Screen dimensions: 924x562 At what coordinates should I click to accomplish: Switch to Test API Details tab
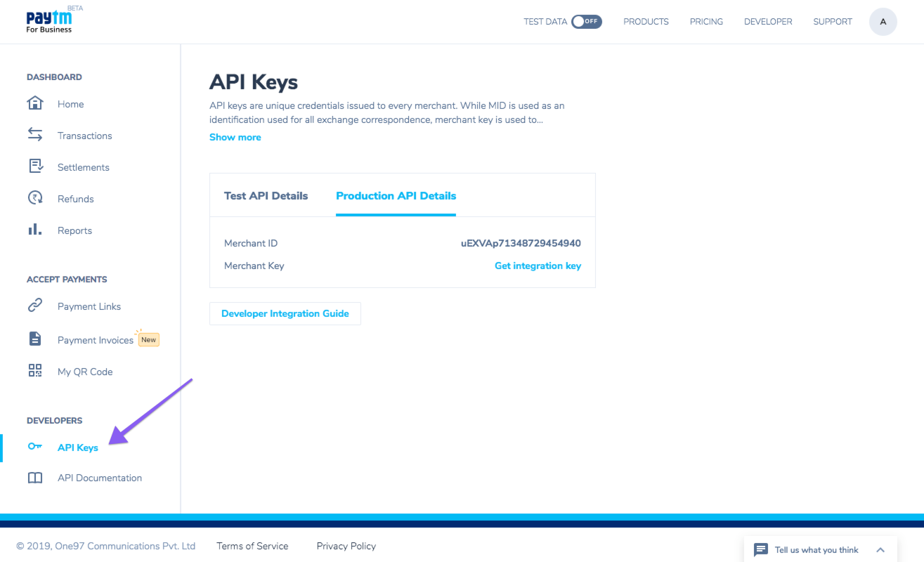(266, 196)
